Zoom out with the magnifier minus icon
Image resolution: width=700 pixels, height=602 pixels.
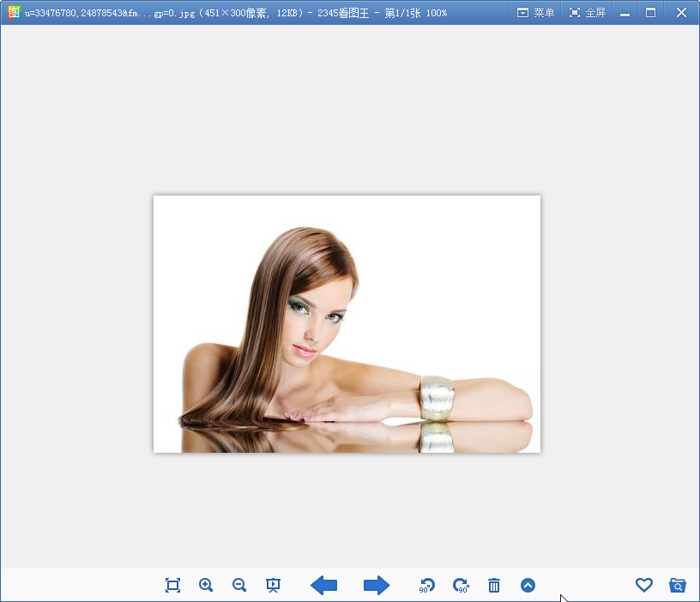[239, 585]
